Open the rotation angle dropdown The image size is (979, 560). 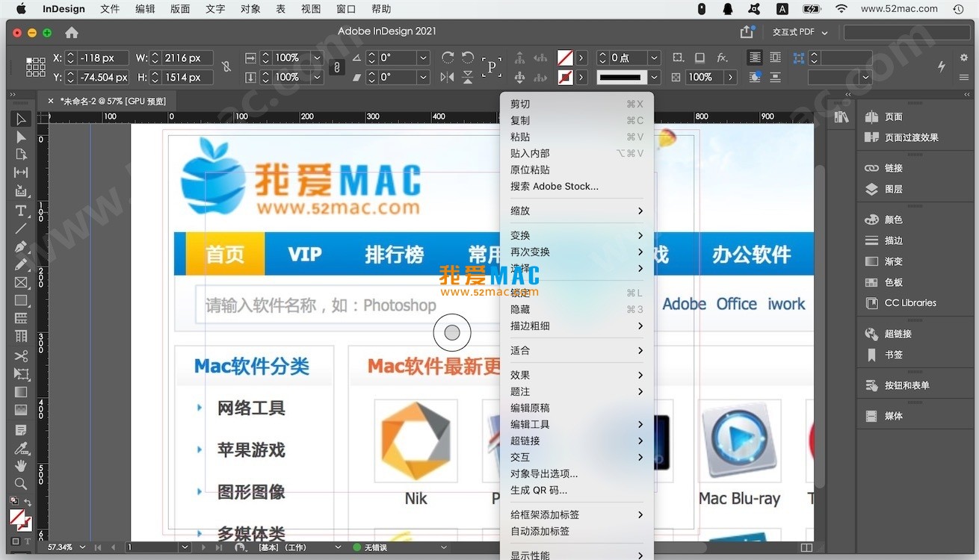coord(423,57)
